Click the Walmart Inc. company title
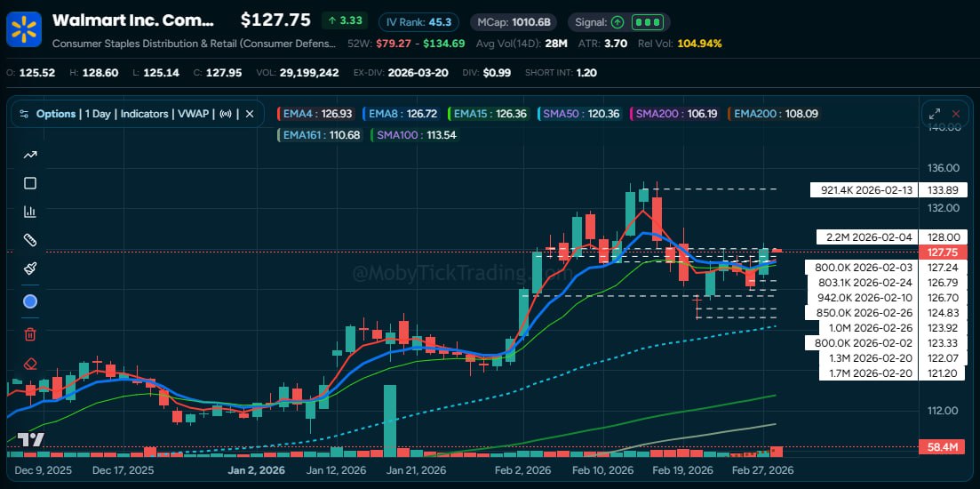This screenshot has height=489, width=980. [132, 20]
